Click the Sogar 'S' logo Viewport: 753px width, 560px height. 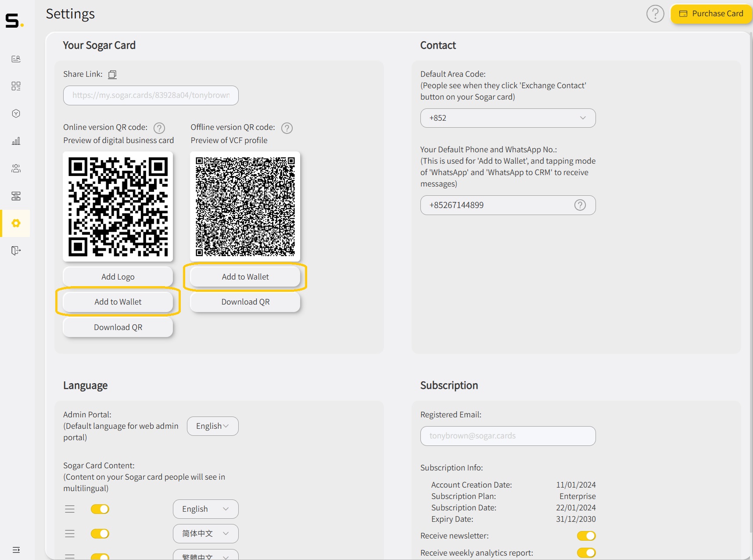(14, 21)
